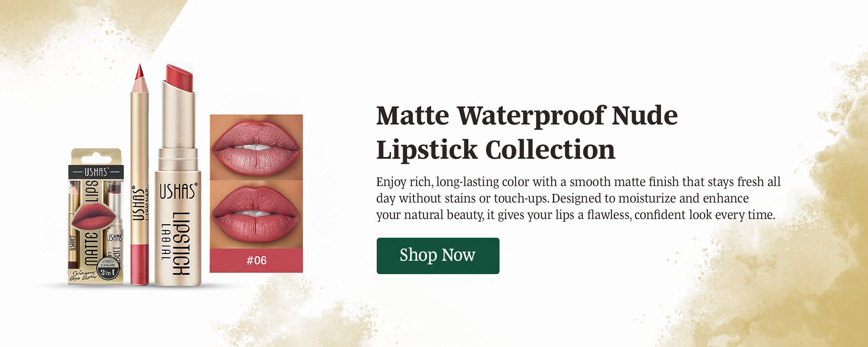Click the description paragraph about matte finish
This screenshot has height=347, width=868.
click(x=578, y=198)
